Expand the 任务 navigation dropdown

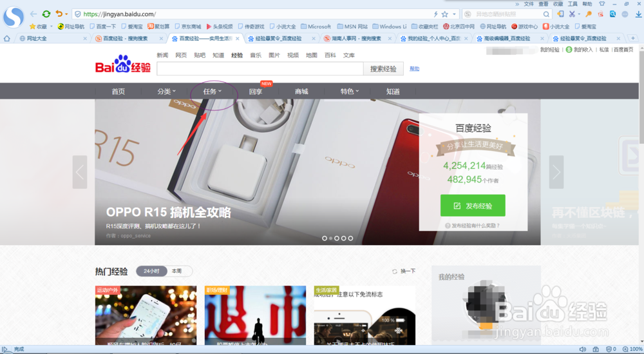point(213,92)
